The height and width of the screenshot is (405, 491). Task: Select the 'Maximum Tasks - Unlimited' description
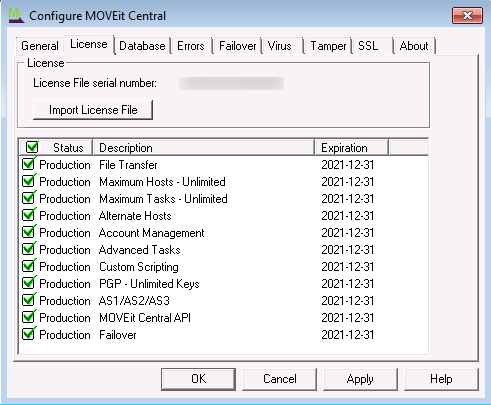click(x=163, y=199)
